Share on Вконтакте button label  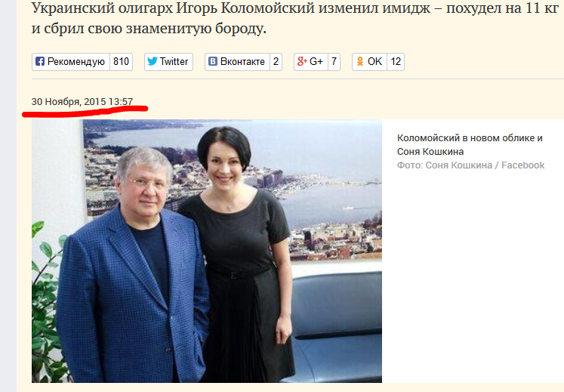point(242,61)
